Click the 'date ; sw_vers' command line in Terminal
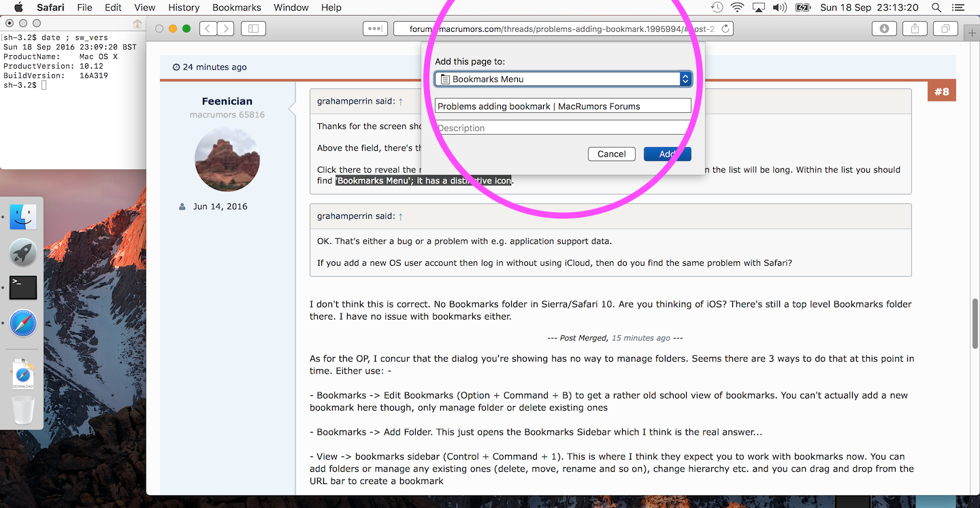This screenshot has height=508, width=980. tap(74, 37)
